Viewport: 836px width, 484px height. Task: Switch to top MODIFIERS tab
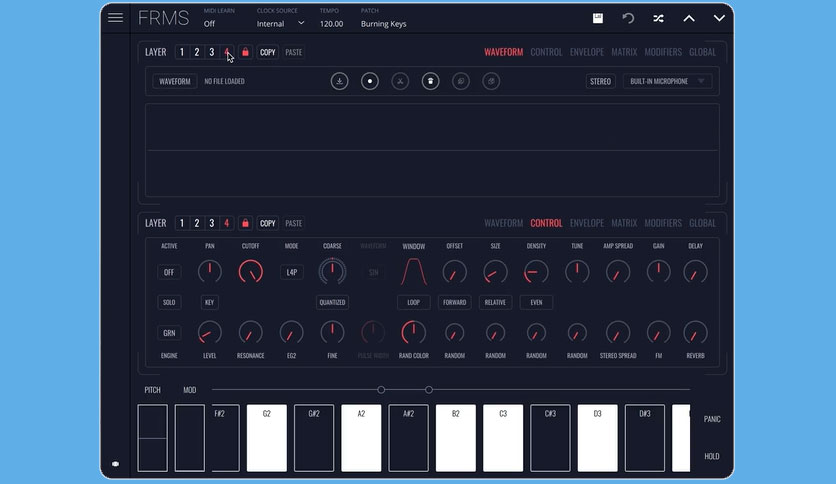pos(663,52)
